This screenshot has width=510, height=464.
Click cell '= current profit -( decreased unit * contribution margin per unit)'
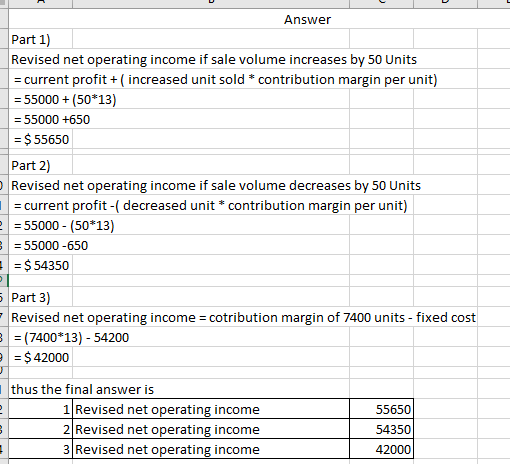pyautogui.click(x=210, y=205)
